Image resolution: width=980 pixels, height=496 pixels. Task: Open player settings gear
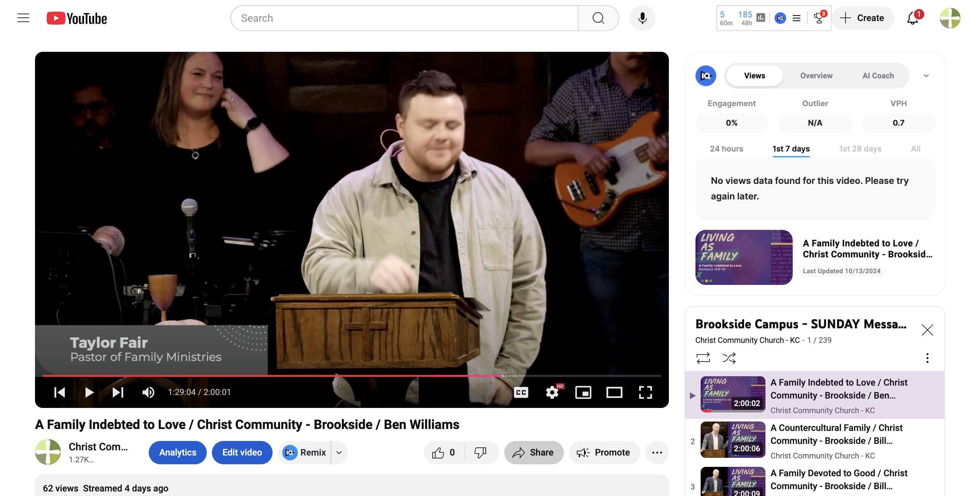click(552, 392)
